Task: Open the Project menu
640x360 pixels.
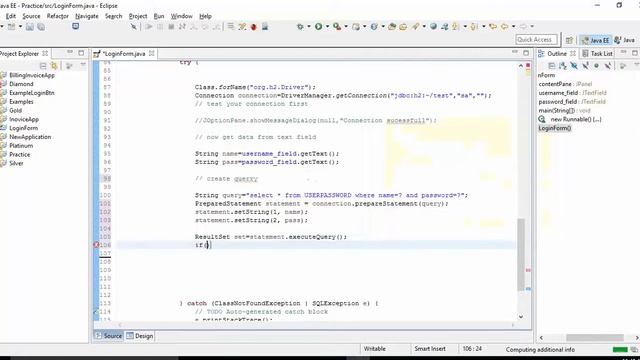Action: (x=138, y=16)
